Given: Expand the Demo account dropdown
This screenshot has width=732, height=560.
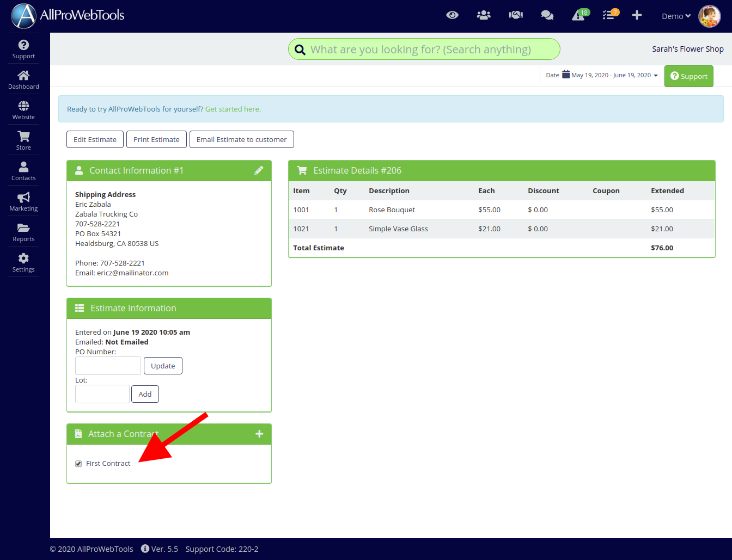Looking at the screenshot, I should (x=676, y=16).
